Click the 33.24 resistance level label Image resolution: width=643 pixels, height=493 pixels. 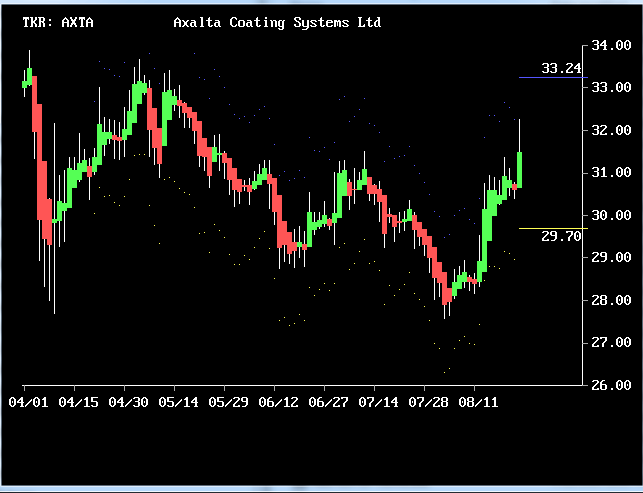click(561, 68)
